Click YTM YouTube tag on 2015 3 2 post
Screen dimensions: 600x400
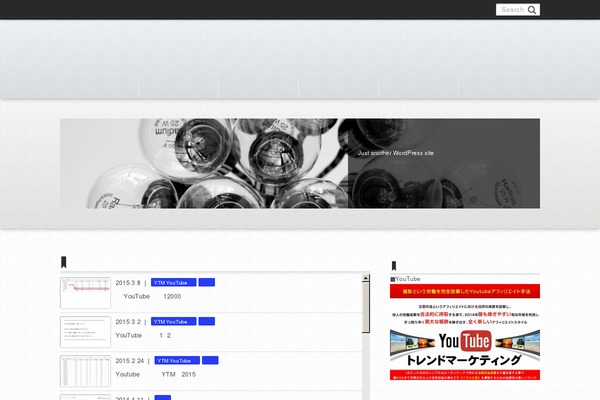point(174,322)
